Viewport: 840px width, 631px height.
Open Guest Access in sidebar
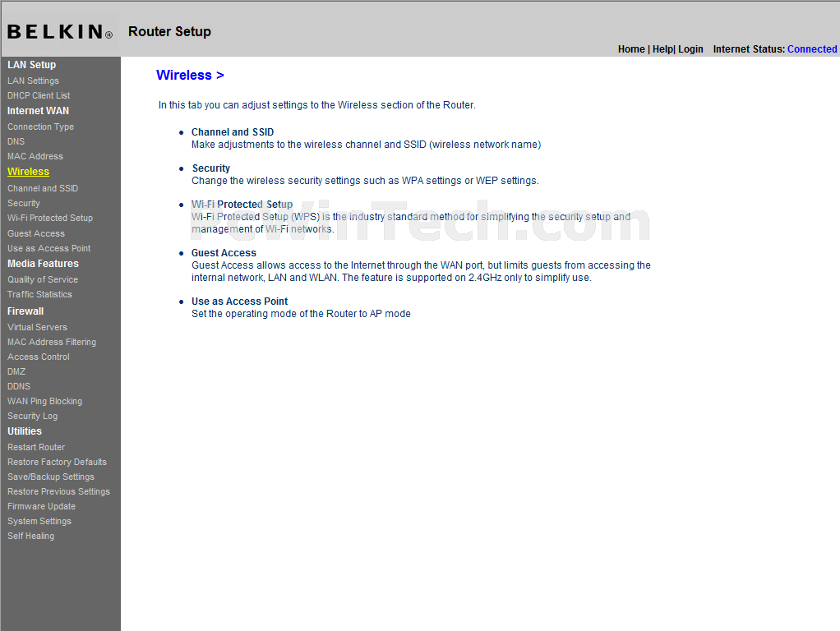point(36,233)
